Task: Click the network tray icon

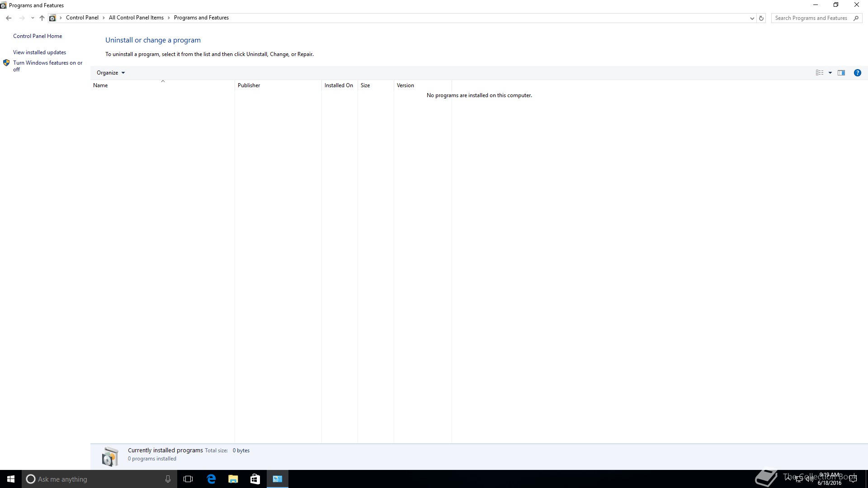Action: [x=799, y=479]
